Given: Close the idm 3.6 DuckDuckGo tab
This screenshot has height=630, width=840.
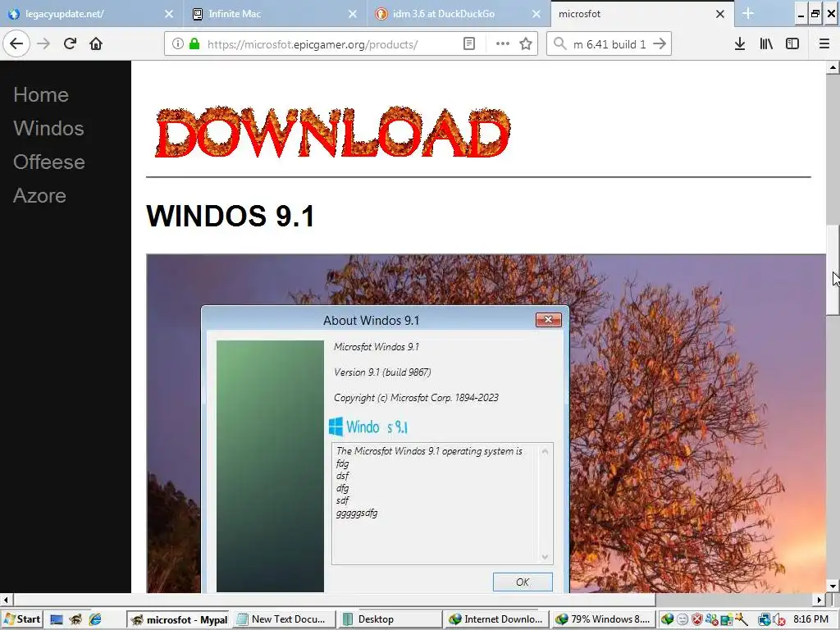Looking at the screenshot, I should pyautogui.click(x=536, y=14).
